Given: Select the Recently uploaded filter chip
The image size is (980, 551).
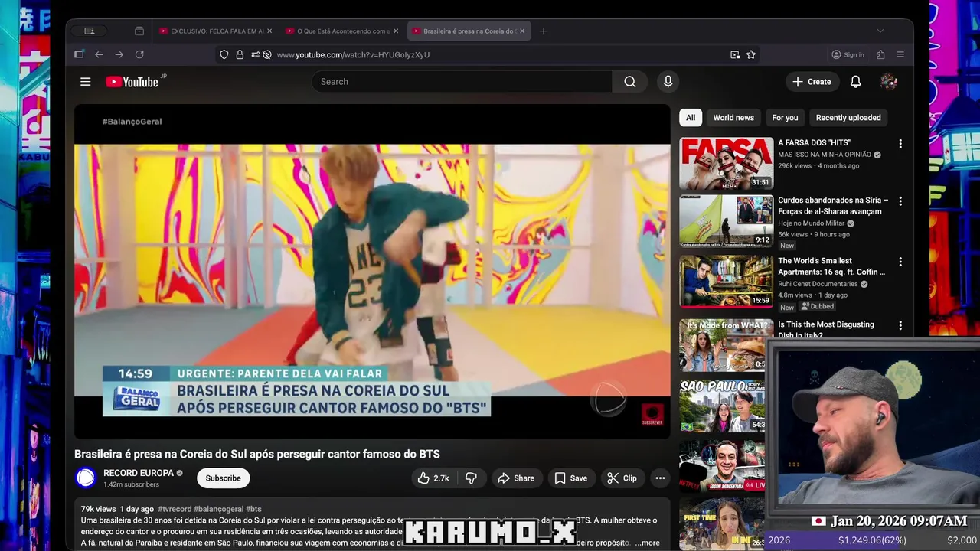Looking at the screenshot, I should (x=848, y=118).
